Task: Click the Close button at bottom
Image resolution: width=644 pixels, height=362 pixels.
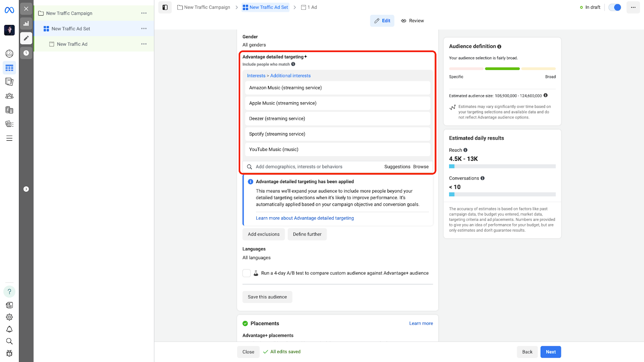Action: tap(248, 352)
